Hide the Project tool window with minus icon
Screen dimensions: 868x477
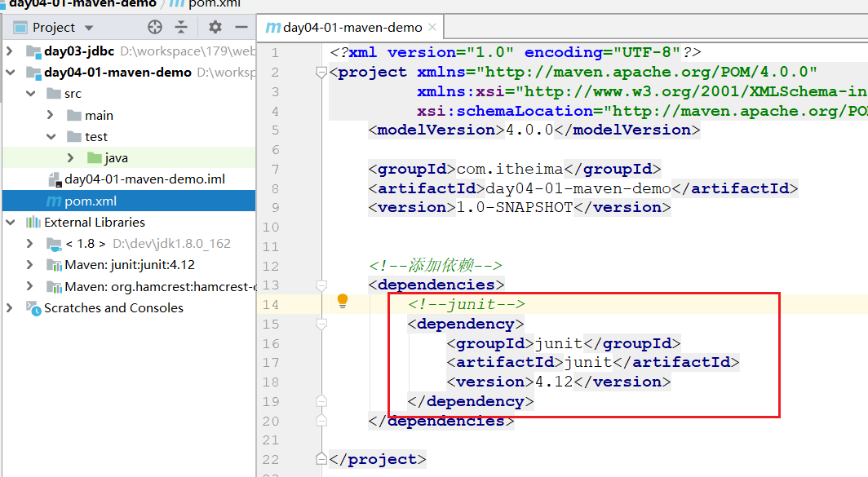[241, 27]
